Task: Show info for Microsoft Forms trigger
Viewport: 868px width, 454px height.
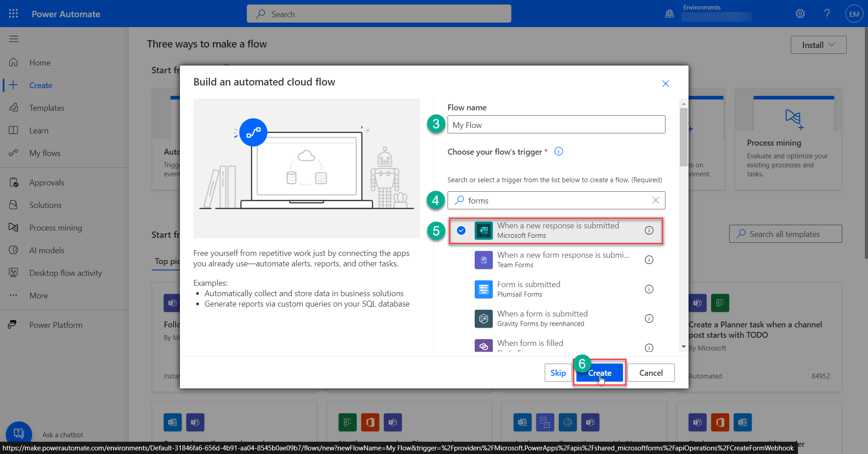Action: (x=649, y=230)
